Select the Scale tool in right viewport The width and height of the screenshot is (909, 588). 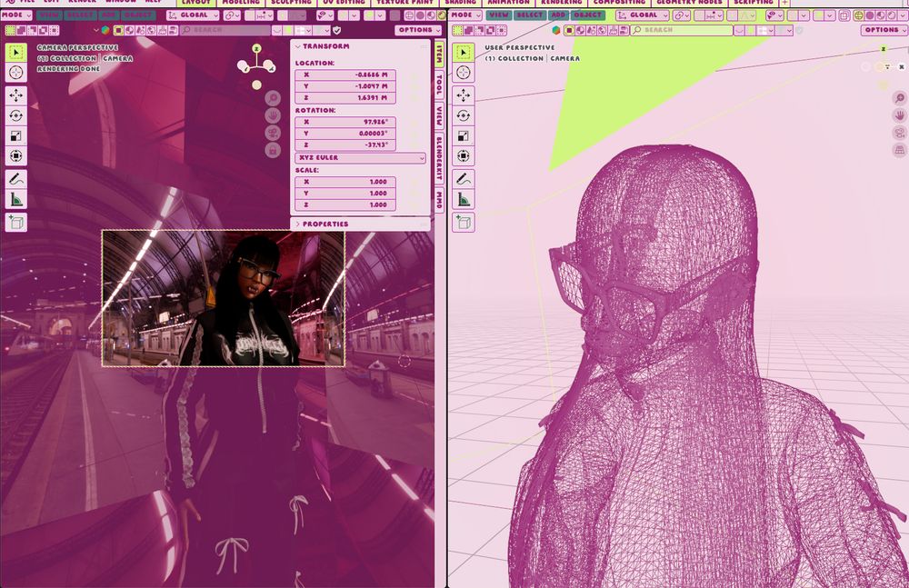464,135
